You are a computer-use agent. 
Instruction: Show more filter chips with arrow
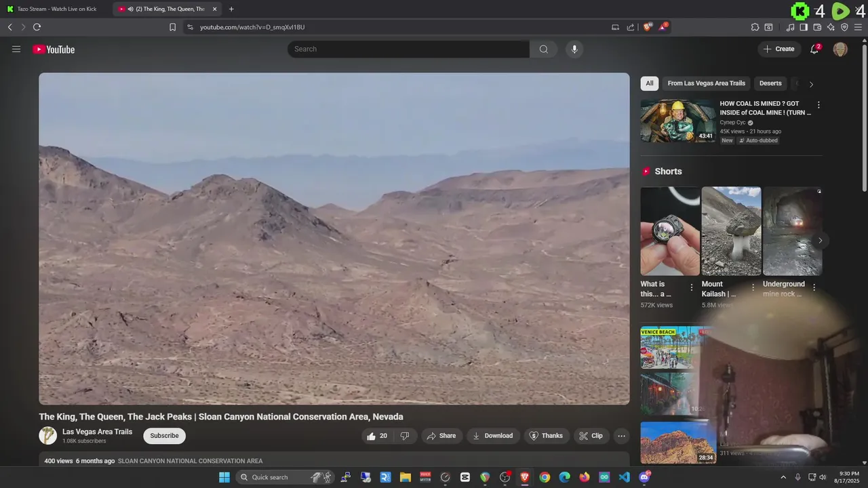pos(811,84)
